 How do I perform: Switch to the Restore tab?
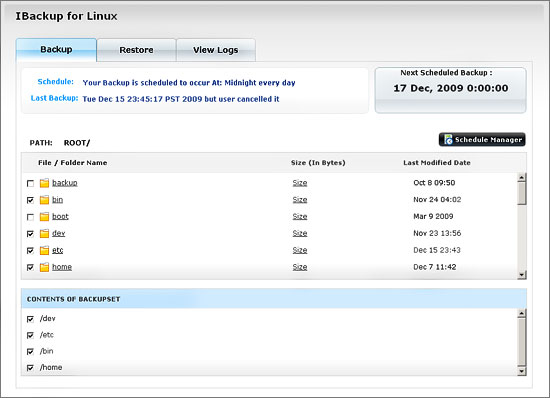(136, 50)
